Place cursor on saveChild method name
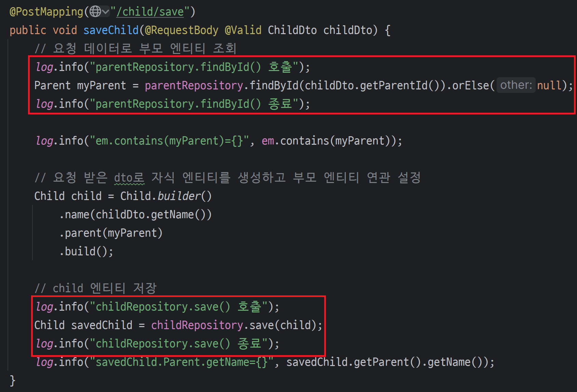The width and height of the screenshot is (577, 392). [x=111, y=30]
